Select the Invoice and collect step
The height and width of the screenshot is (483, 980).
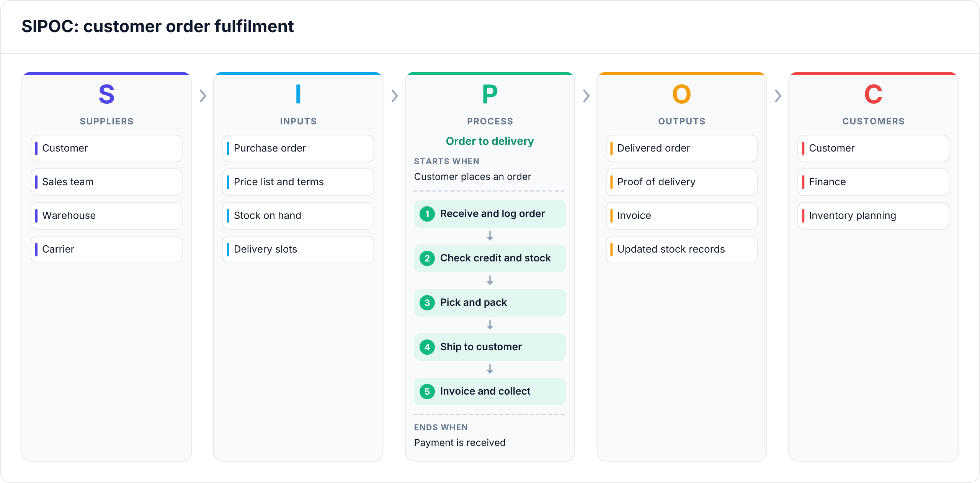[490, 392]
